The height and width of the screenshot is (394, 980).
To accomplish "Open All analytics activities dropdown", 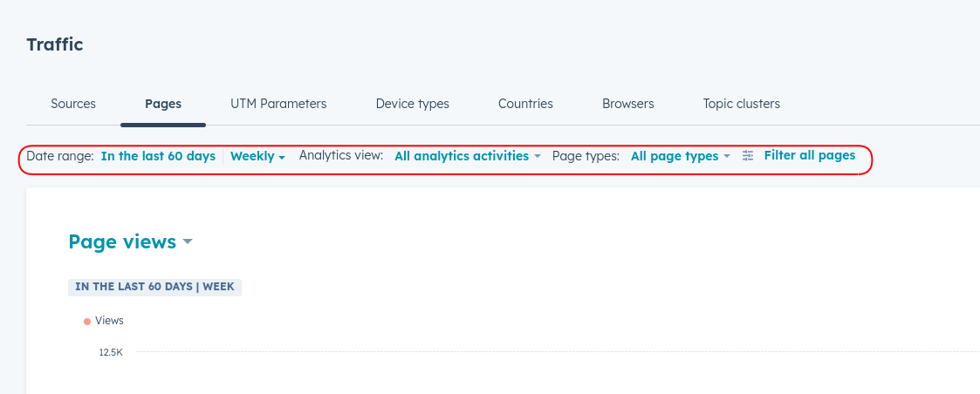I will (468, 156).
